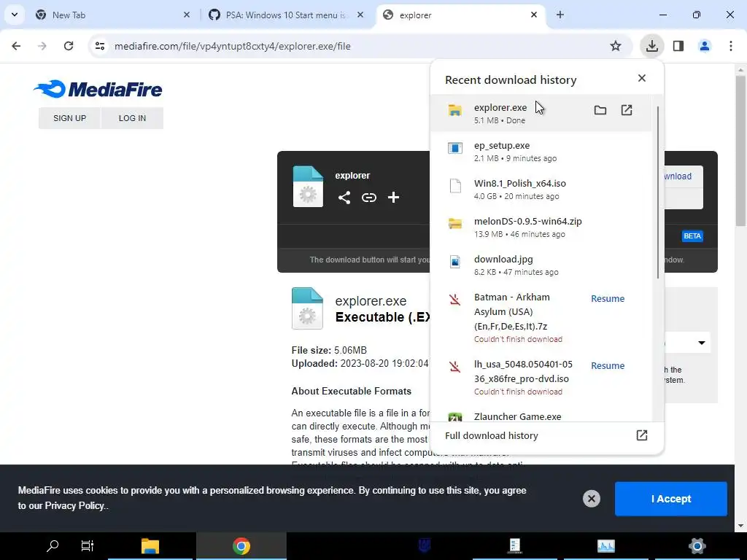Screen dimensions: 747x560
Task: Switch to the New Tab tab
Action: 113,15
